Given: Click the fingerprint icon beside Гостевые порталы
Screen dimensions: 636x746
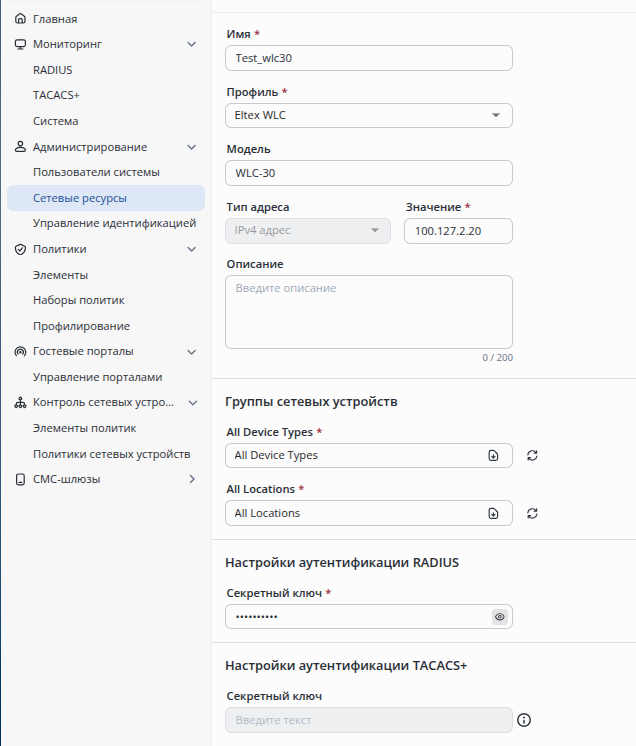Looking at the screenshot, I should tap(20, 351).
